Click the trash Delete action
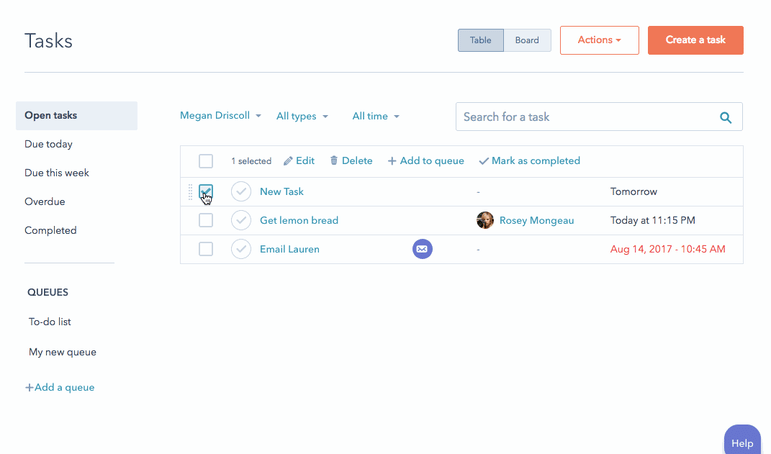This screenshot has height=454, width=771. tap(351, 161)
